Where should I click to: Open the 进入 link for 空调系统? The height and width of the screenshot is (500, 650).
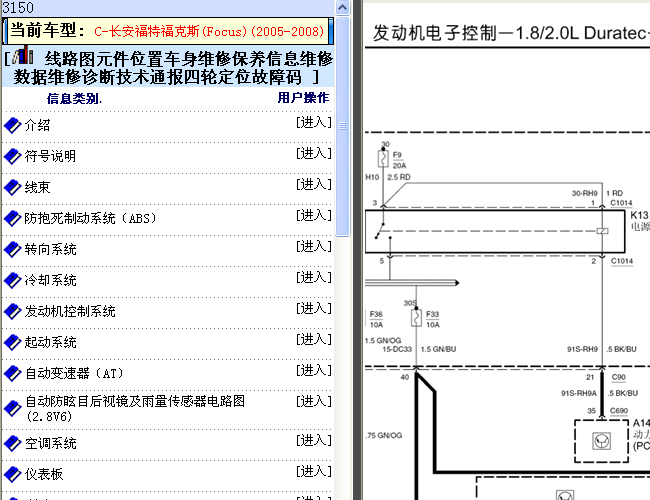point(314,440)
